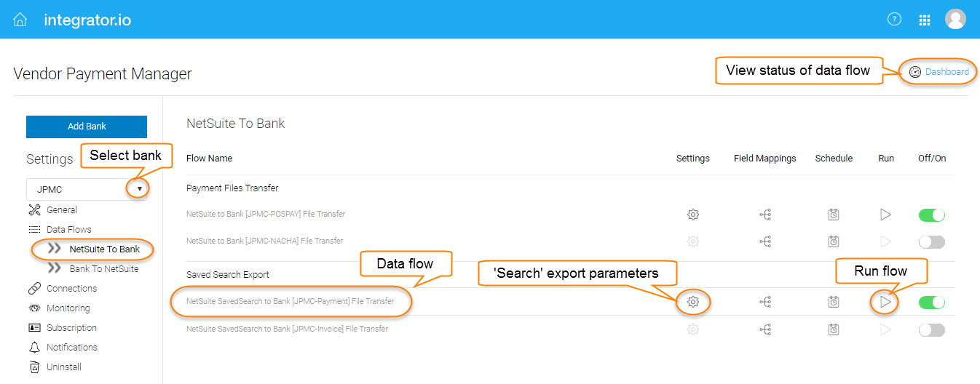Click NetSuite SavedSearch to Bank [JPMC-Payment] File Transfer
The height and width of the screenshot is (384, 980).
pos(291,301)
